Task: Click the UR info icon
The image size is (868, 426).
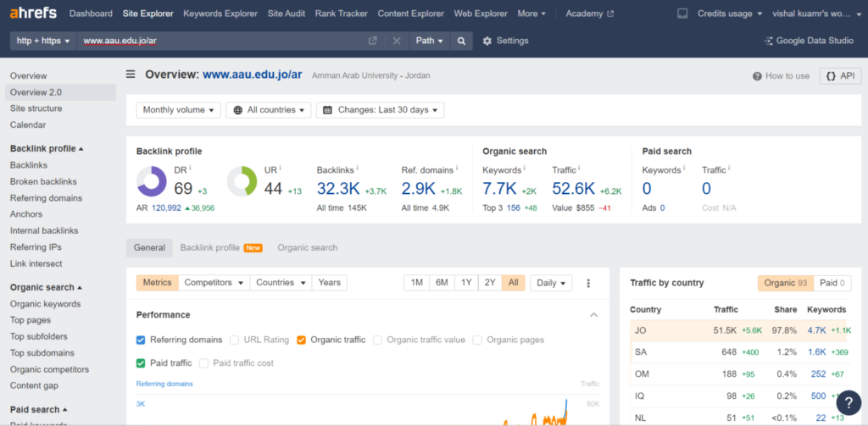Action: point(281,168)
